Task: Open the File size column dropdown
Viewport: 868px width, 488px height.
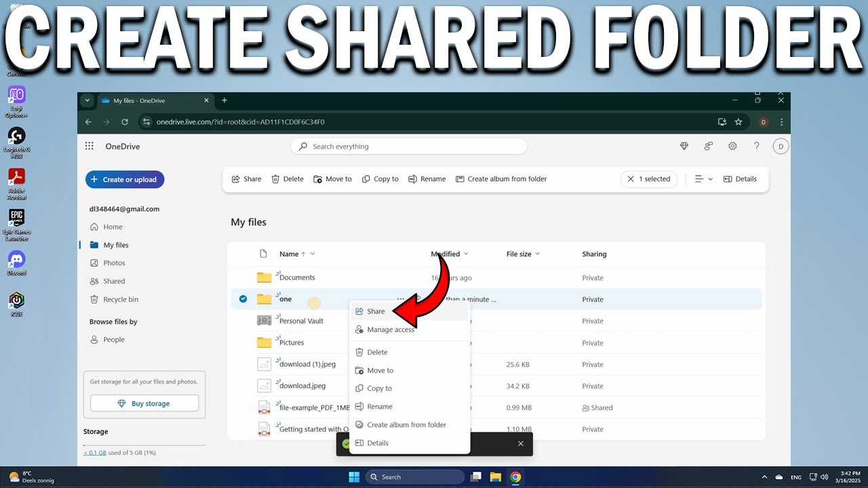Action: click(523, 254)
